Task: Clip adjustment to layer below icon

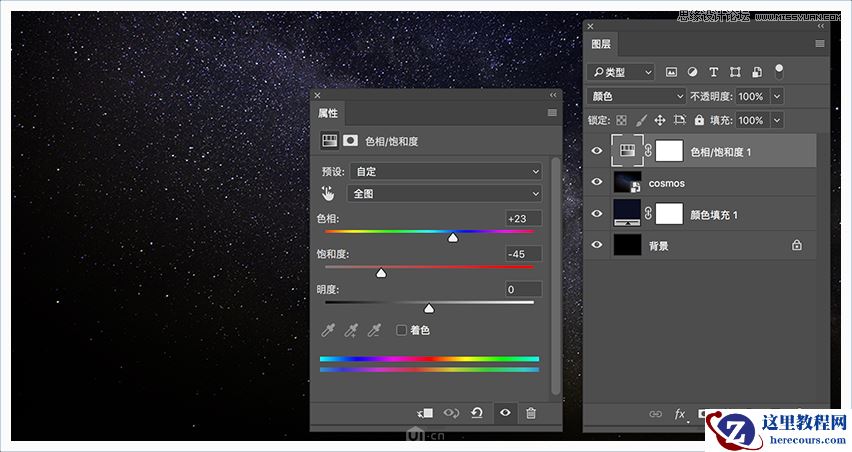Action: pos(425,413)
